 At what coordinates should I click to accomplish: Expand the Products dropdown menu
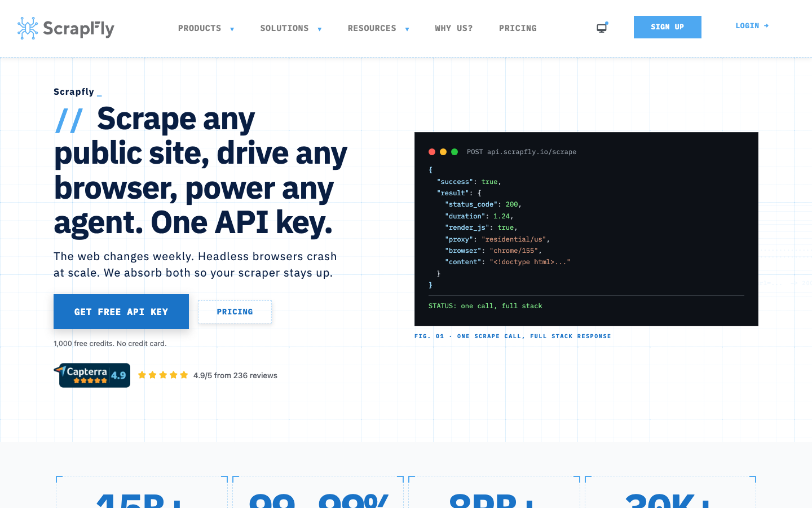pyautogui.click(x=206, y=28)
